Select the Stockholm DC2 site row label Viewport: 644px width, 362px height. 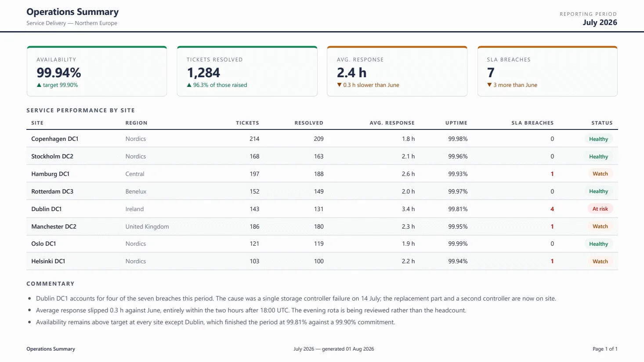(52, 156)
